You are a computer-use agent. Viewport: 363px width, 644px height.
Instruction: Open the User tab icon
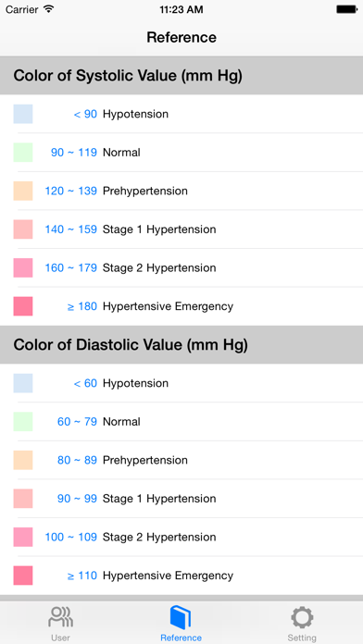tap(60, 617)
